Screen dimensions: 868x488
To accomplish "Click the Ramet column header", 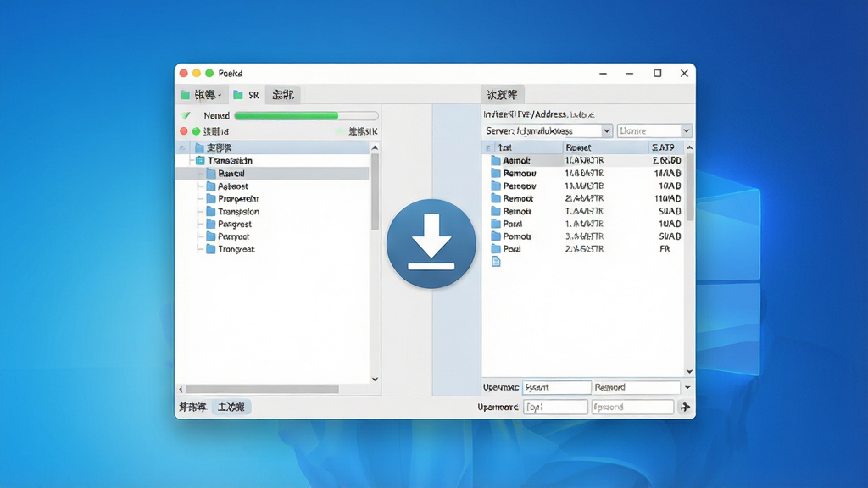I will tap(605, 147).
